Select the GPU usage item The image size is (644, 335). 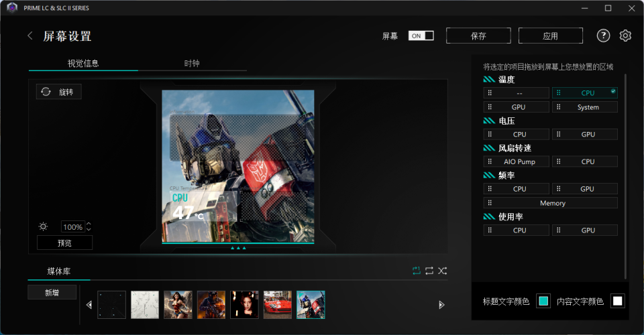point(585,230)
